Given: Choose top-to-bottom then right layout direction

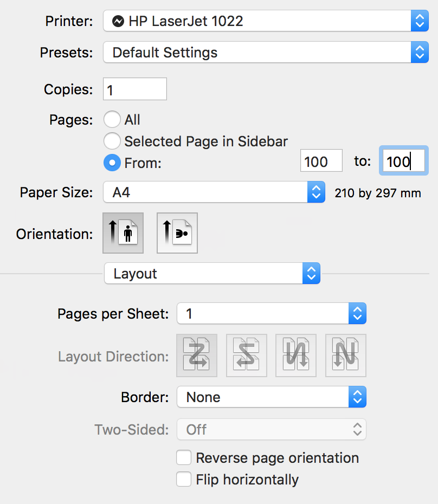Looking at the screenshot, I should pyautogui.click(x=296, y=356).
